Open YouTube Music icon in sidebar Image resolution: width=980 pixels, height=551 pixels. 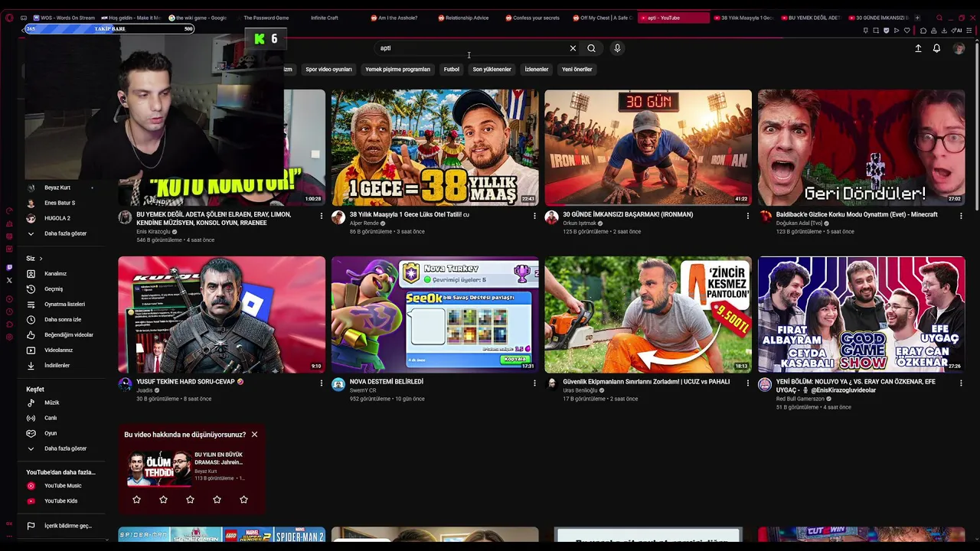pos(31,486)
